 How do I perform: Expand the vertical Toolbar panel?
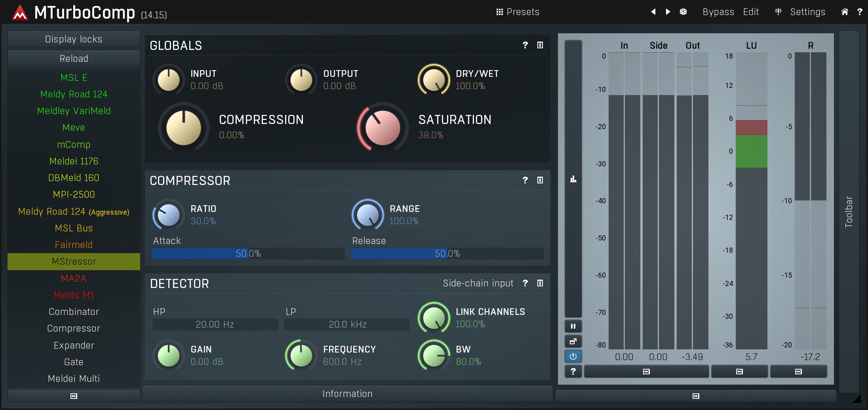coord(848,212)
